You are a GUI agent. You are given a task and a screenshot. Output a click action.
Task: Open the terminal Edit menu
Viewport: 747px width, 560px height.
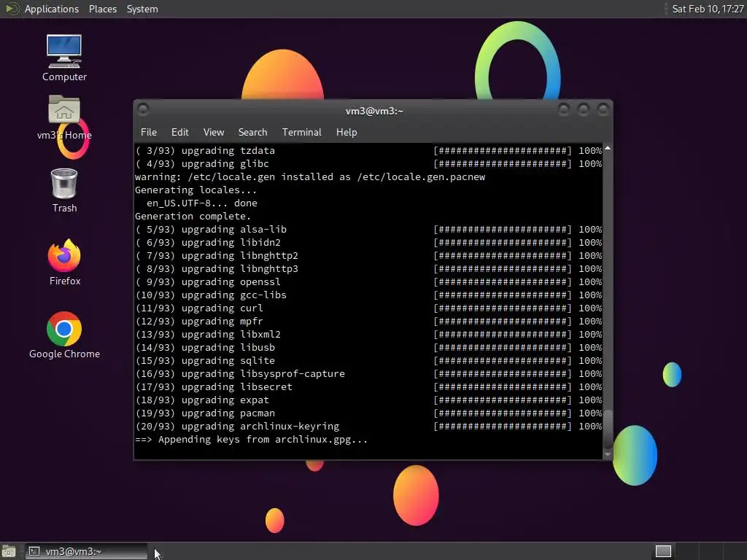pos(179,133)
